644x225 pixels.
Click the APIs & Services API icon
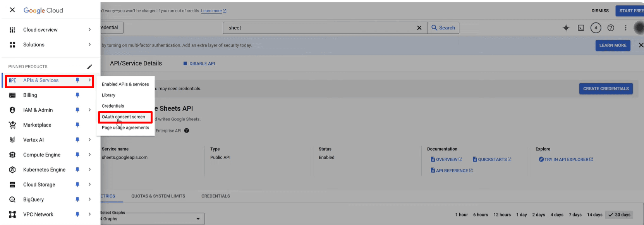12,81
